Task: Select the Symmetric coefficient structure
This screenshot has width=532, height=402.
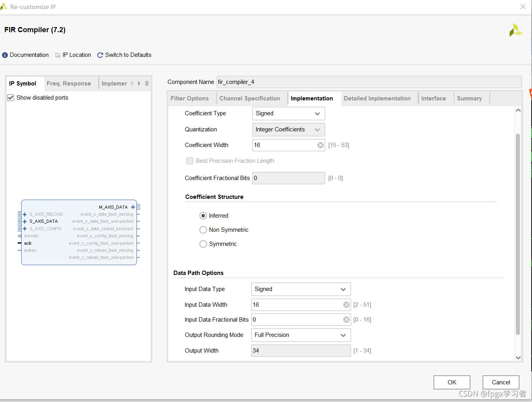Action: (x=203, y=244)
